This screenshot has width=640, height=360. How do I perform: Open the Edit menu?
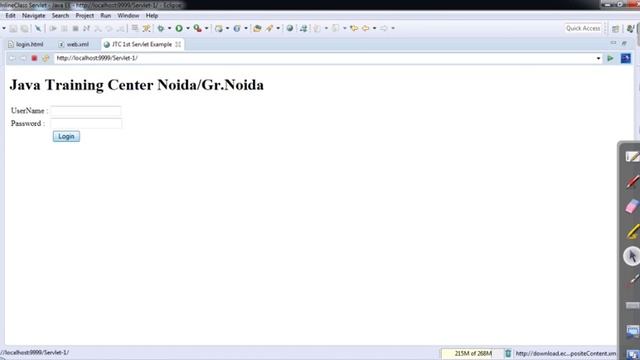10,16
